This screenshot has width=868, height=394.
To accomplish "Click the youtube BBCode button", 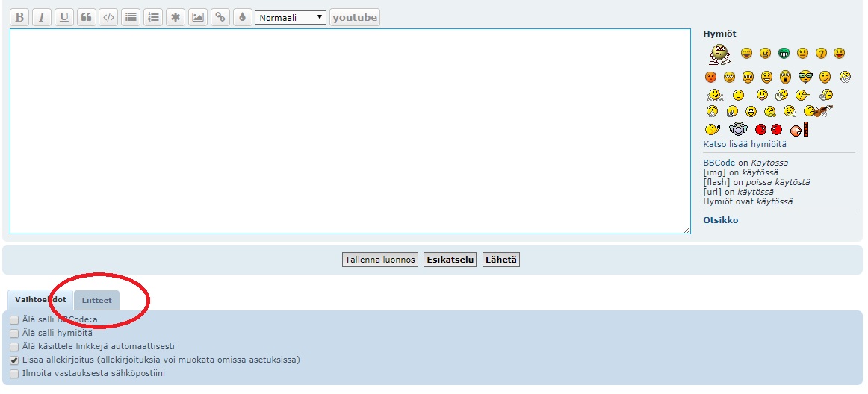I will [355, 17].
